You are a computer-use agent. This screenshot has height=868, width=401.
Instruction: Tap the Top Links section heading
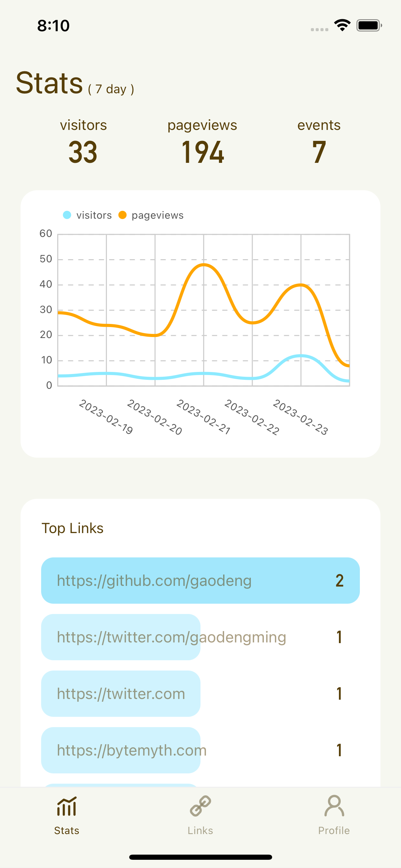72,528
